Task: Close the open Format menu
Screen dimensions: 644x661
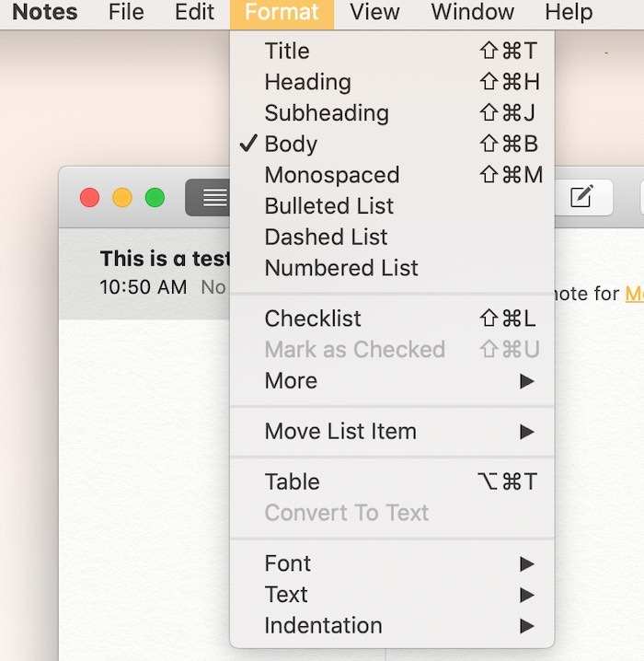Action: click(282, 13)
